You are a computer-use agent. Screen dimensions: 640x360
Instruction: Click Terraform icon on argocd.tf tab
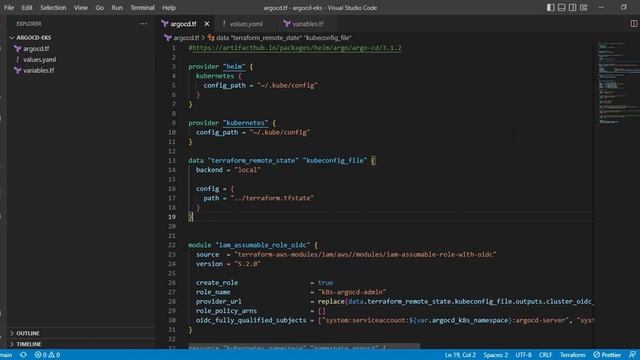click(x=165, y=24)
